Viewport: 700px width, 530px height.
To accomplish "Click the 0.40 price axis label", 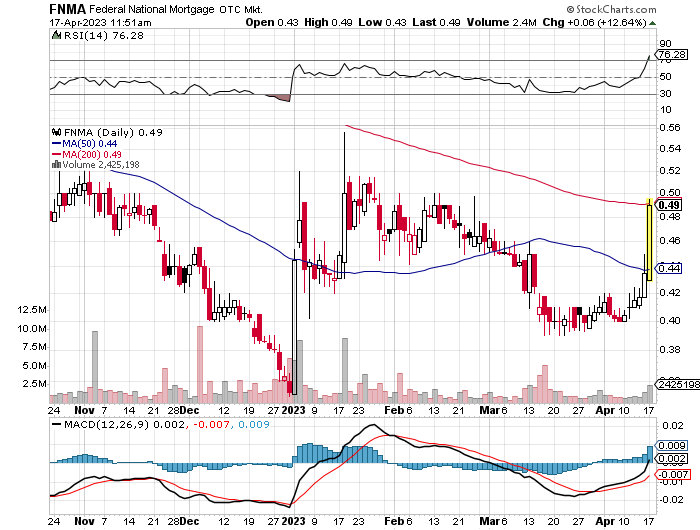I will point(670,321).
